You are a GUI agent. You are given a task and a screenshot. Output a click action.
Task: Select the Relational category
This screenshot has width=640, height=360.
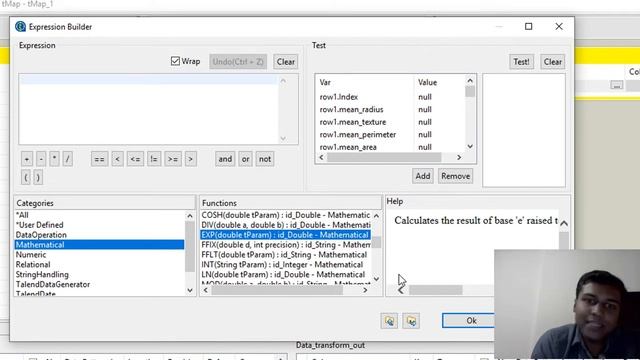(100, 264)
